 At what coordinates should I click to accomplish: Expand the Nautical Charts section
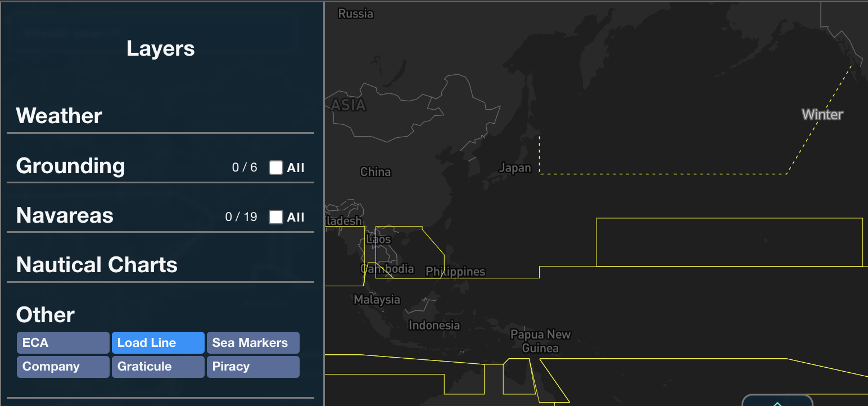point(96,265)
